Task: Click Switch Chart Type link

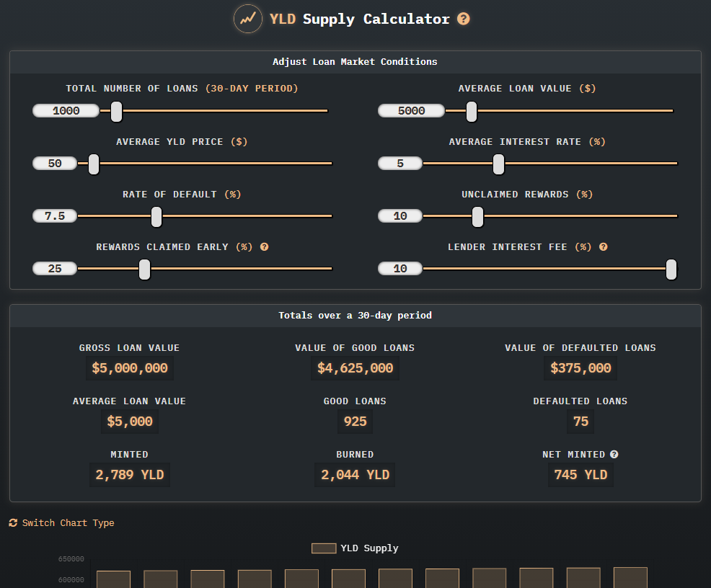Action: (68, 522)
